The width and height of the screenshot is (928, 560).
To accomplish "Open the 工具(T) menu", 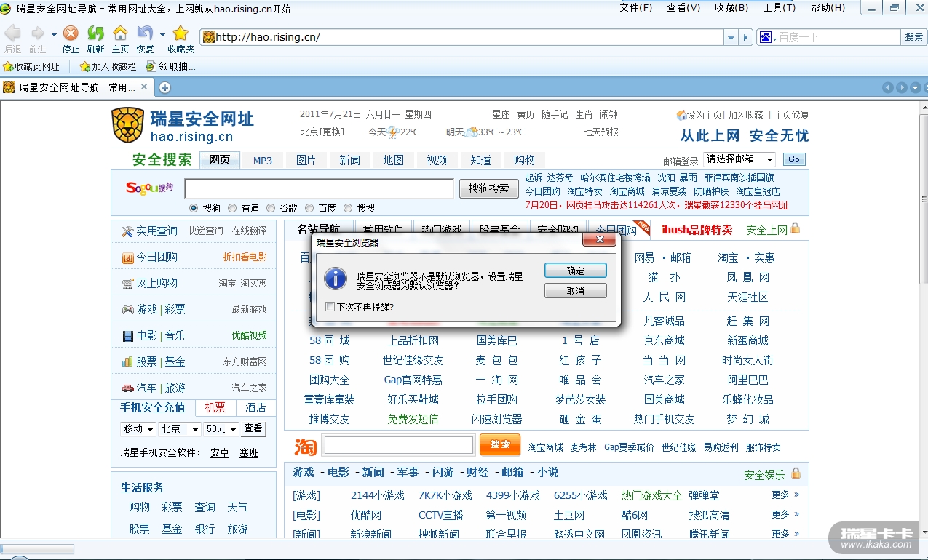I will click(779, 8).
